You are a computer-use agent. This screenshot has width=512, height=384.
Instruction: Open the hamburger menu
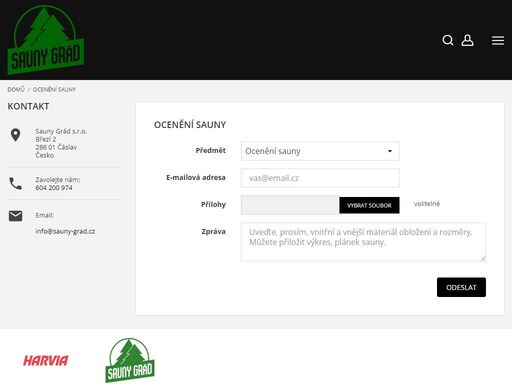(498, 40)
